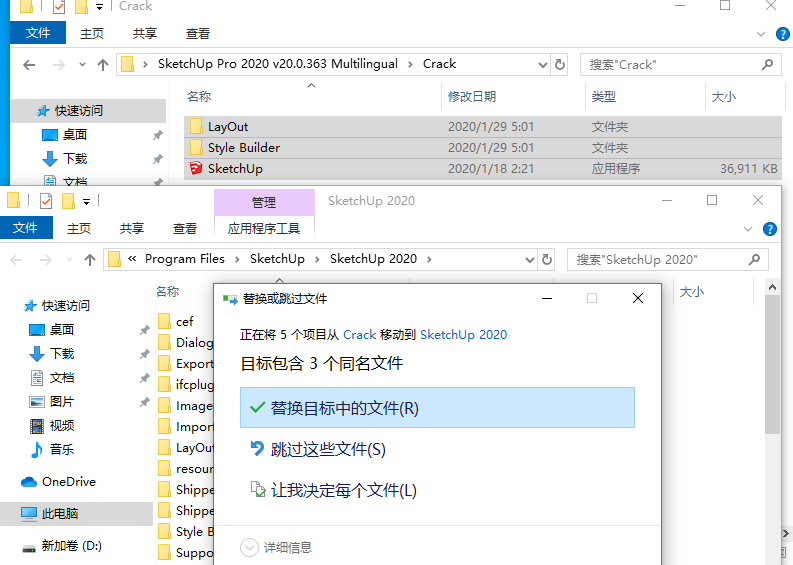Open 文件 menu in SketchUp 2020 window
The image size is (793, 565).
25,228
